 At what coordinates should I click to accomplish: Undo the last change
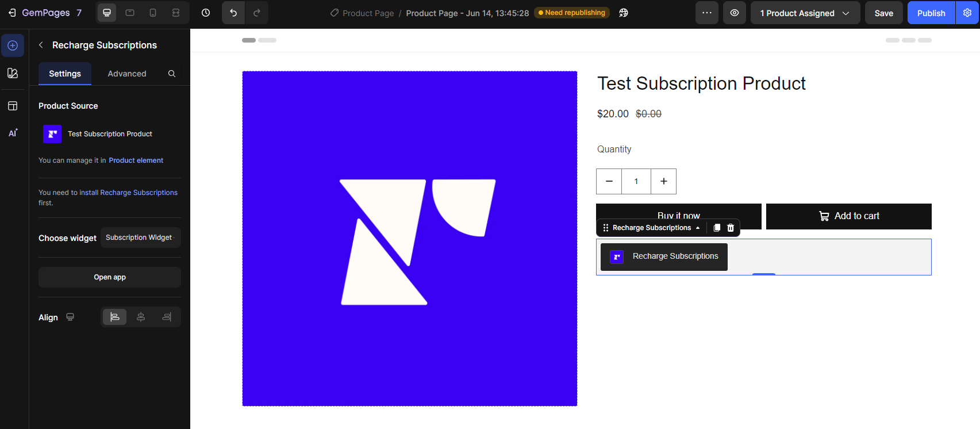pyautogui.click(x=233, y=13)
